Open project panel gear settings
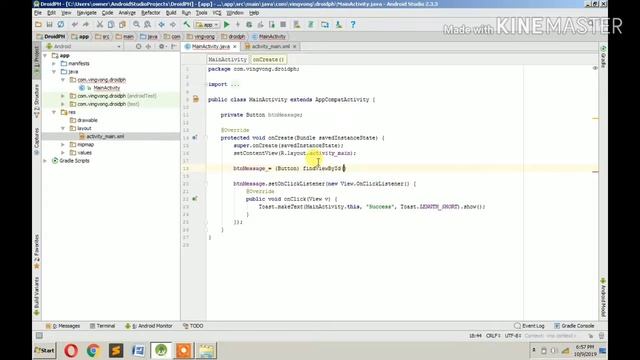This screenshot has height=360, width=640. click(x=162, y=47)
